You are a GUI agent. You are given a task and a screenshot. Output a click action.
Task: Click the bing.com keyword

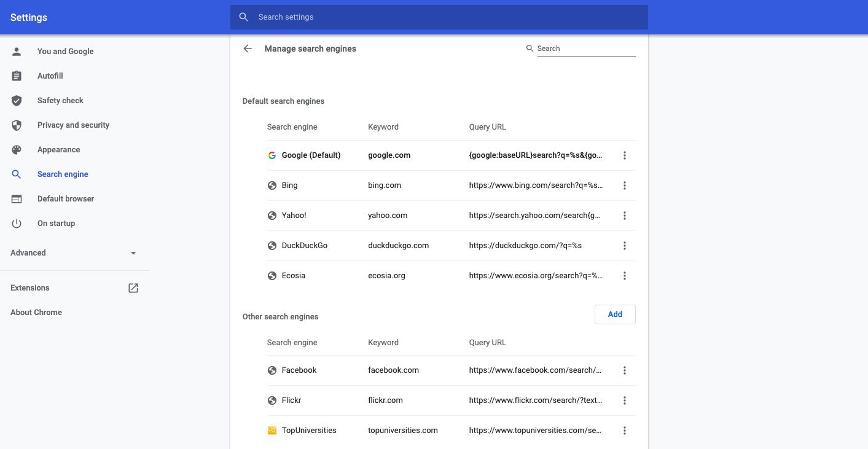[385, 185]
